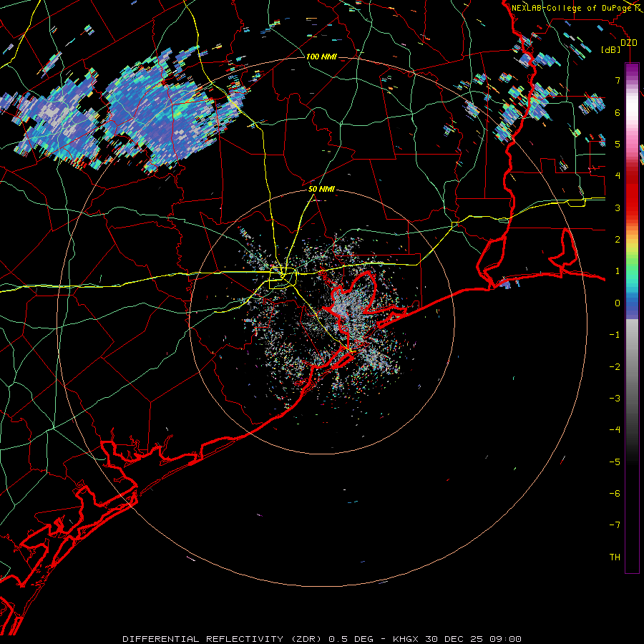Click the 2 value on the color scale

coord(618,240)
